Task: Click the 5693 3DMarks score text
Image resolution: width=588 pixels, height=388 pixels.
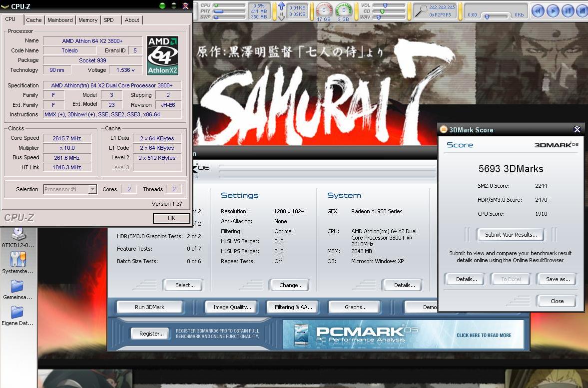Action: [x=511, y=169]
